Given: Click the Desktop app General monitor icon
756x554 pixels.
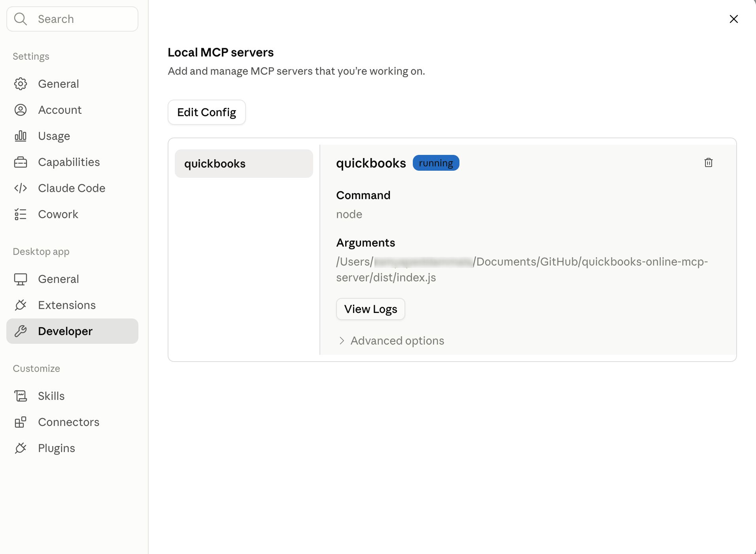Looking at the screenshot, I should click(x=21, y=279).
